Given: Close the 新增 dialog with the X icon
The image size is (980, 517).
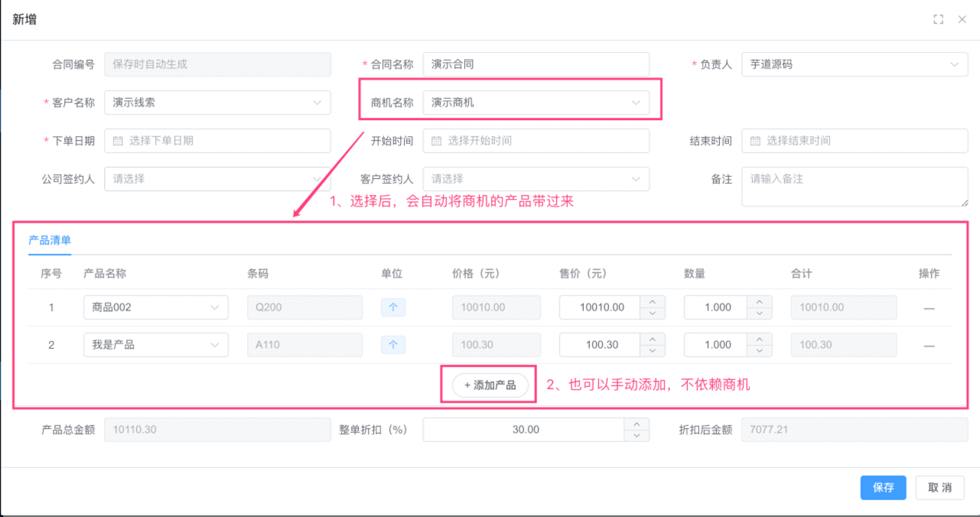Looking at the screenshot, I should [962, 19].
